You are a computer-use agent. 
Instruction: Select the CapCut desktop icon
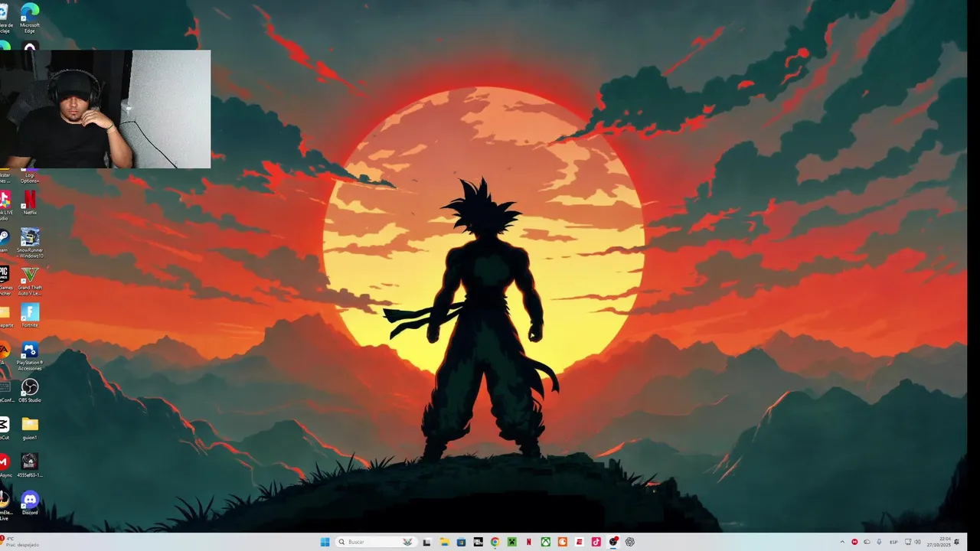click(x=5, y=429)
